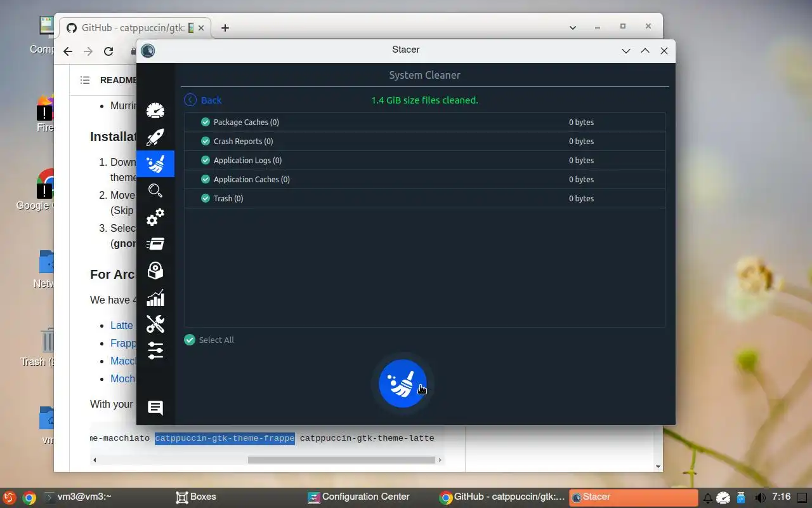Open the Feedback chat bubble icon
This screenshot has width=812, height=508.
(x=155, y=408)
